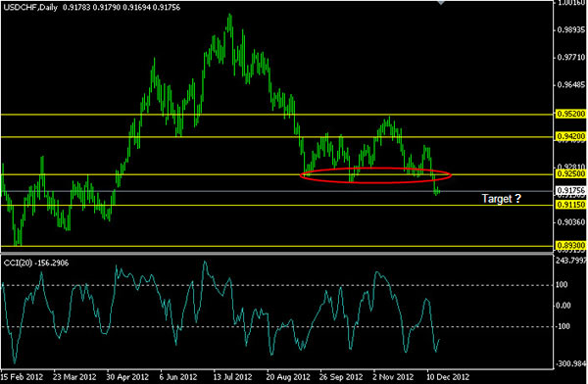588x384 pixels.
Task: Click the 23 Mar 2012 date label
Action: coord(74,377)
